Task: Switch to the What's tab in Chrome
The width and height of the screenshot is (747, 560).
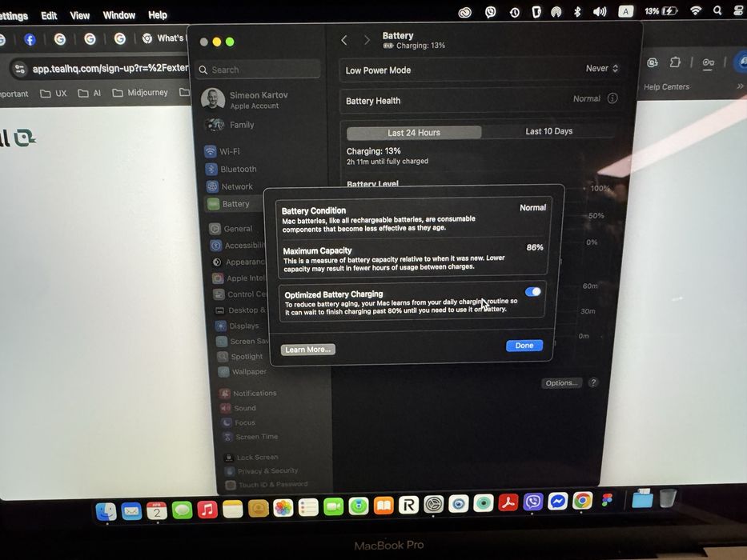Action: pyautogui.click(x=164, y=38)
